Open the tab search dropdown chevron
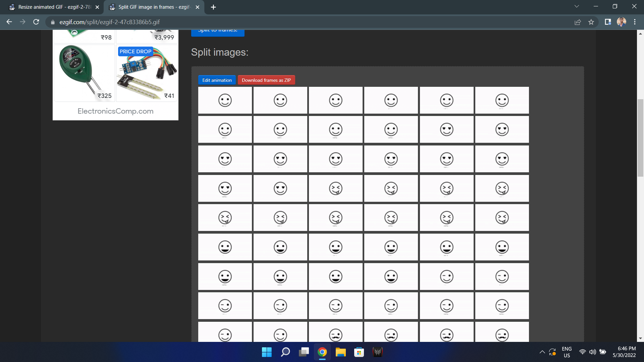Screen dimensions: 644x362 click(577, 6)
